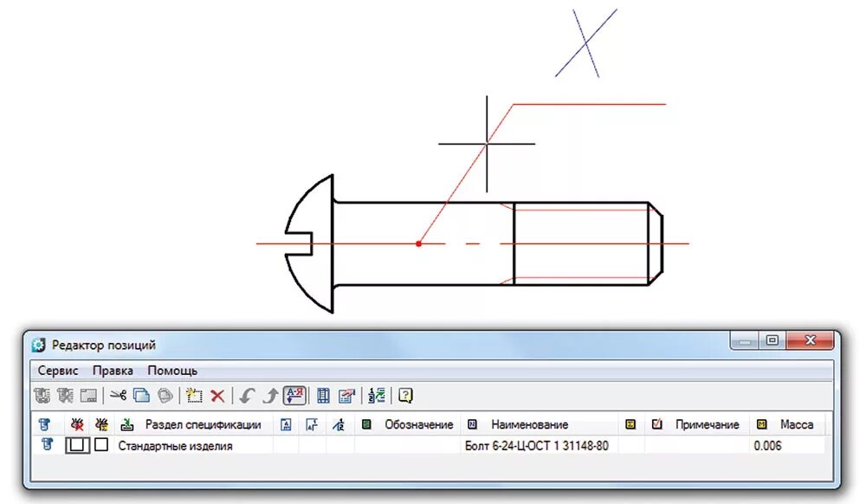Open the Сервис menu
Image resolution: width=866 pixels, height=504 pixels.
click(58, 371)
